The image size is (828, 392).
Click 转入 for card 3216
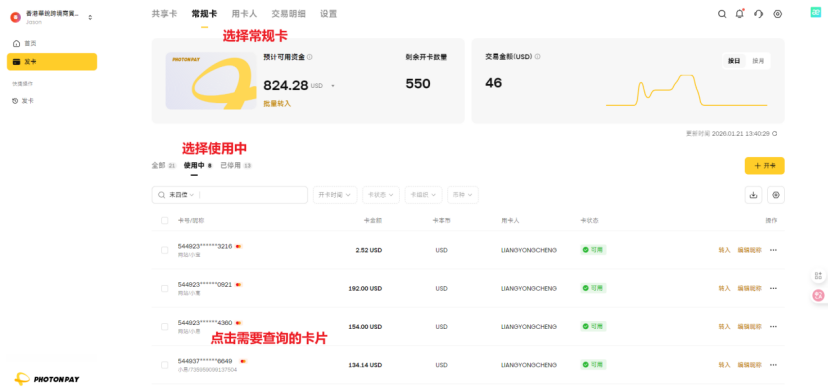[724, 250]
